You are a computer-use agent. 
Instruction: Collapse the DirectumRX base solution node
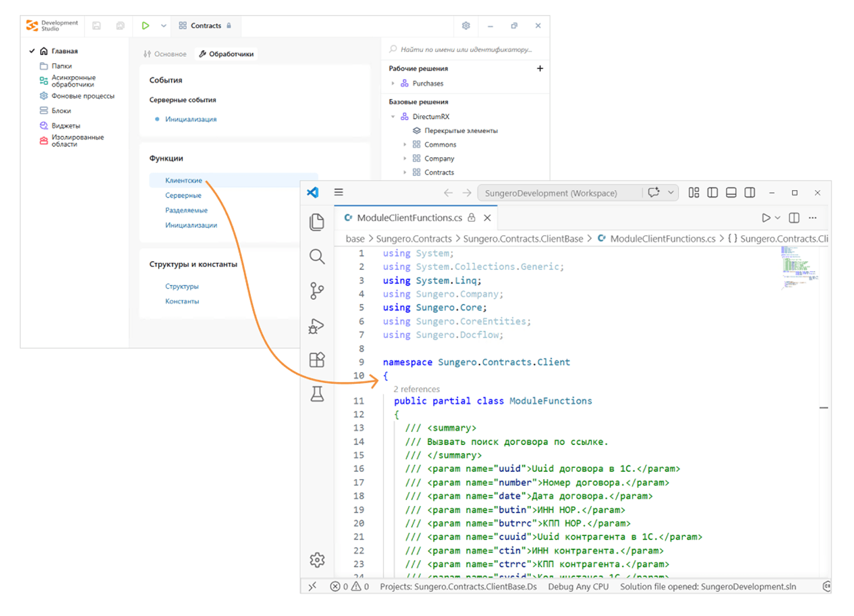pos(393,117)
